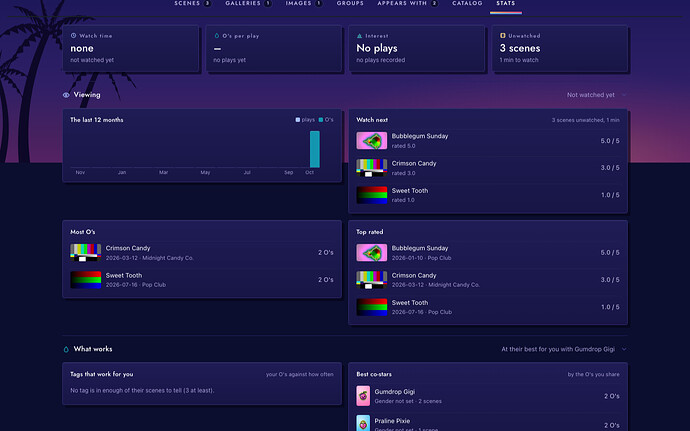Image resolution: width=690 pixels, height=431 pixels.
Task: Click 'The last 12 months' chart title
Action: tap(97, 120)
